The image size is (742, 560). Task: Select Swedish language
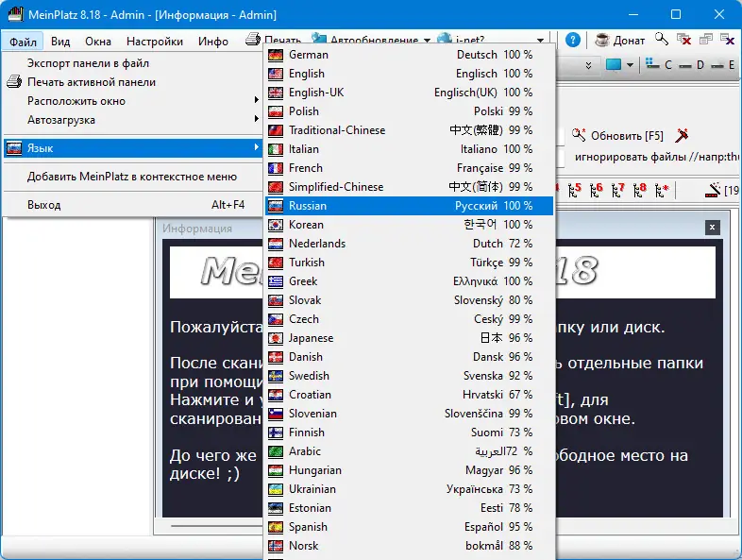coord(409,376)
